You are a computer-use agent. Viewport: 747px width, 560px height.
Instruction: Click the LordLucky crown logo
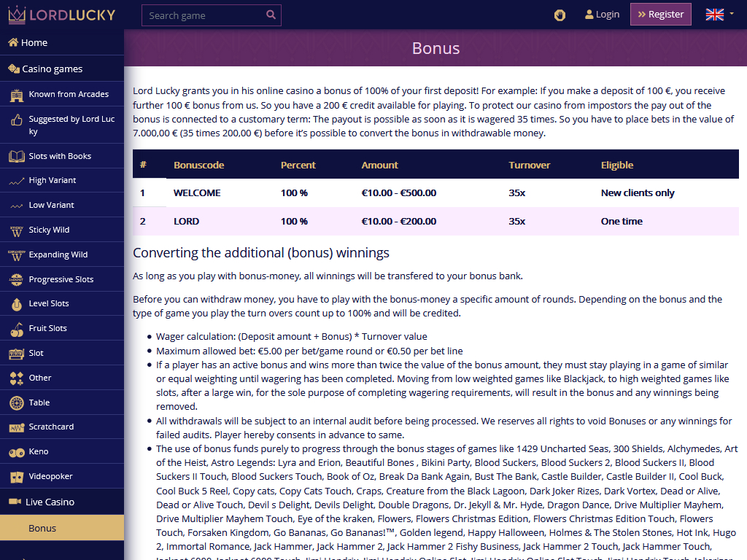coord(62,15)
